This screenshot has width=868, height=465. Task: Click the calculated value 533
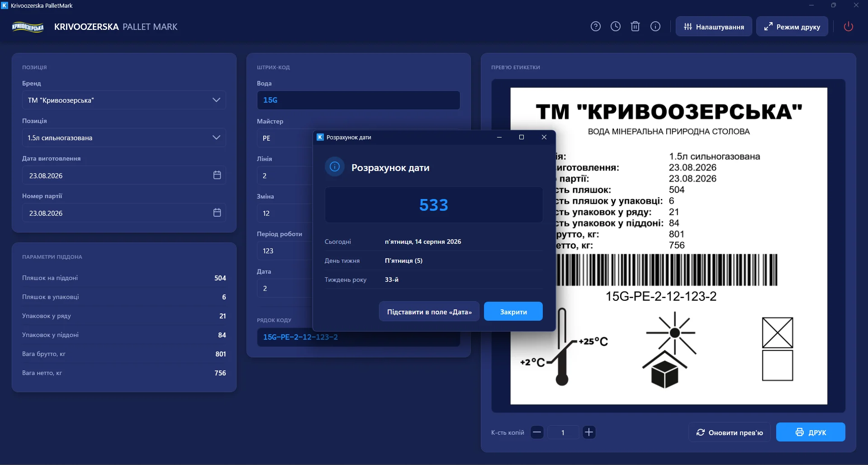point(434,205)
